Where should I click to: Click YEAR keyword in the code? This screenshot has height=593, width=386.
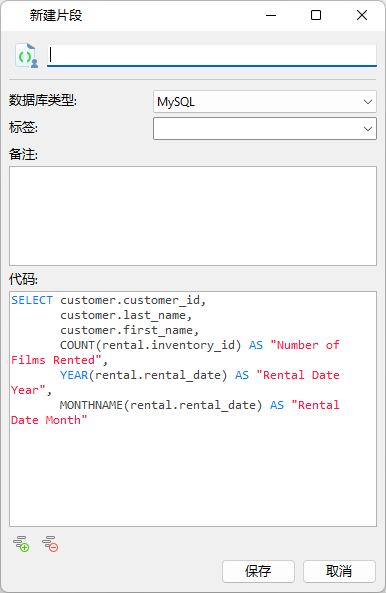[74, 375]
